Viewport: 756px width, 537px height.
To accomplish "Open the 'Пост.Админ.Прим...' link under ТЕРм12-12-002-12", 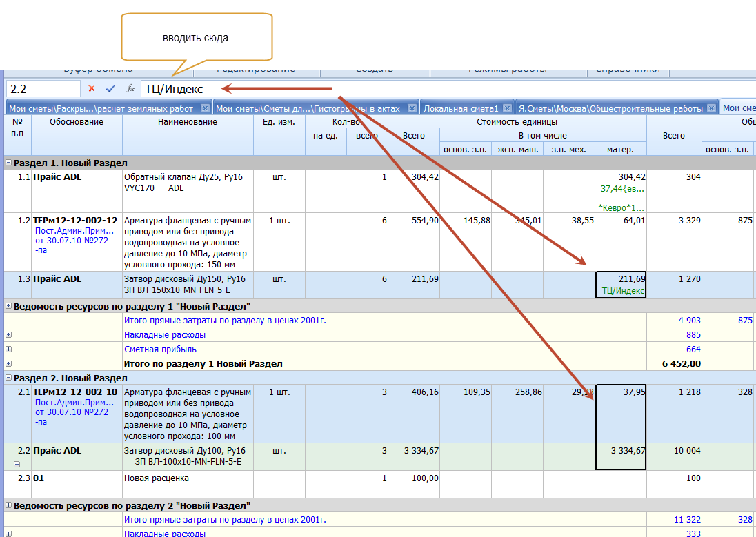I will coord(74,230).
